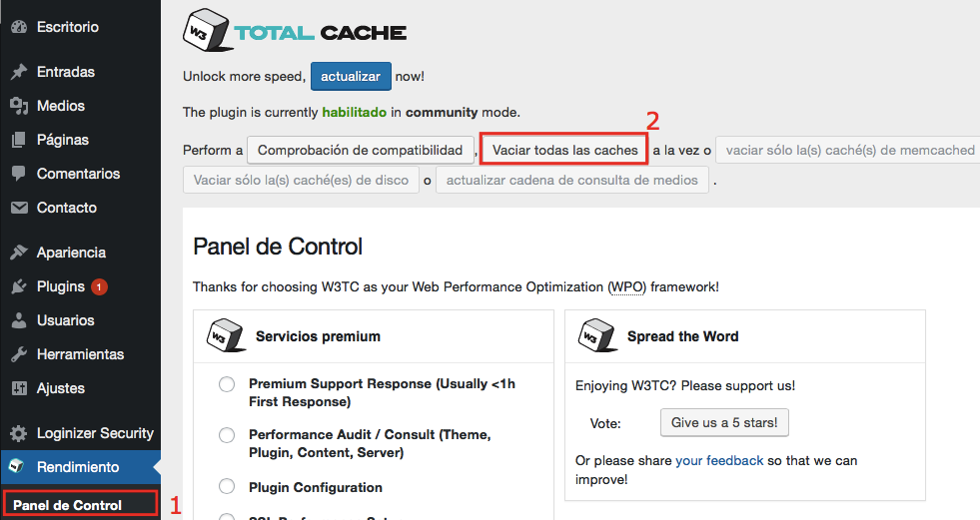The height and width of the screenshot is (520, 980).
Task: Click the Apariencia paintbrush icon
Action: [x=19, y=253]
